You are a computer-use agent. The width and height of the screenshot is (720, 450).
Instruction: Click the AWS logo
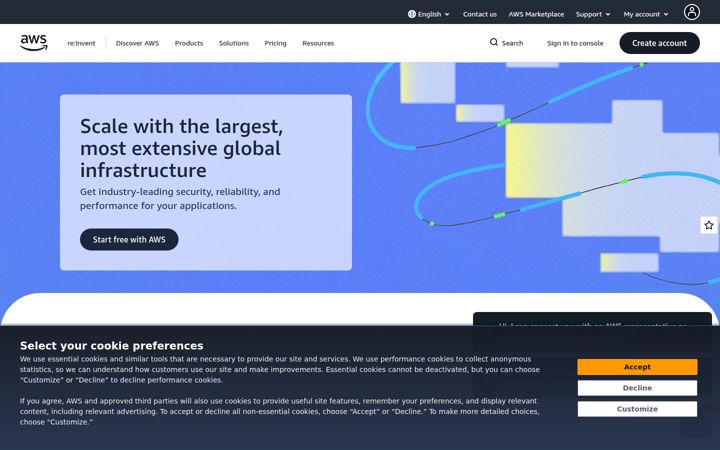click(x=34, y=43)
